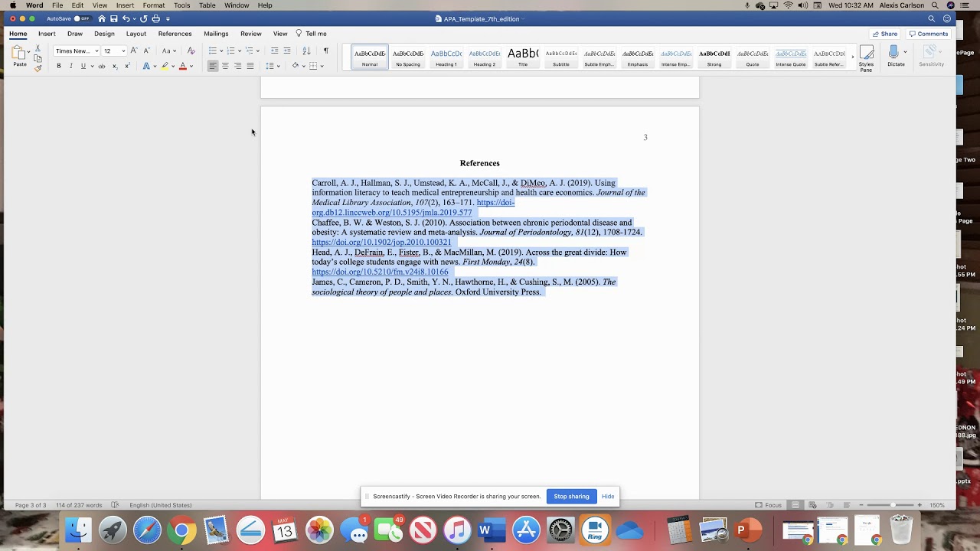The width and height of the screenshot is (980, 551).
Task: Open the Tools menu in the menu bar
Action: [x=181, y=5]
